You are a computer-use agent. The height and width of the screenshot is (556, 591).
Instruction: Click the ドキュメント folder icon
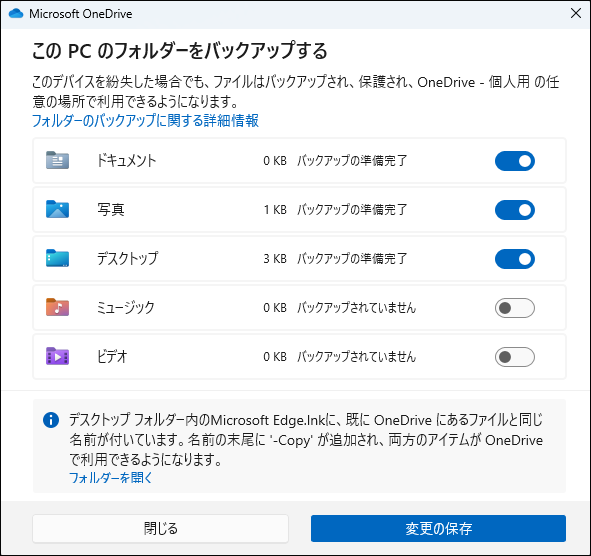coord(57,160)
